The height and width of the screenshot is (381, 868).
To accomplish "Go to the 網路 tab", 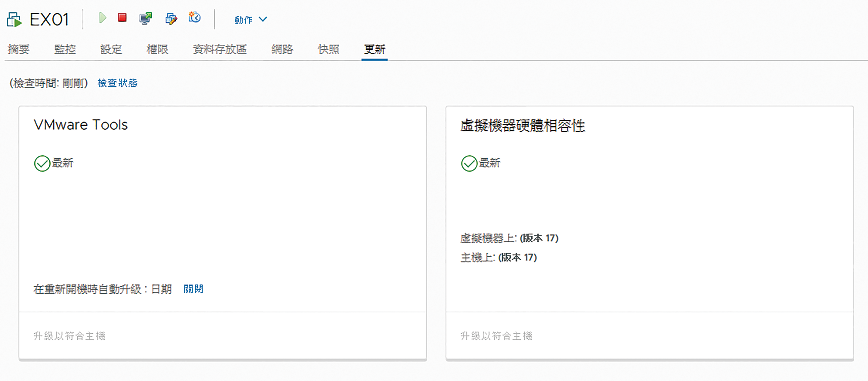I will click(282, 49).
